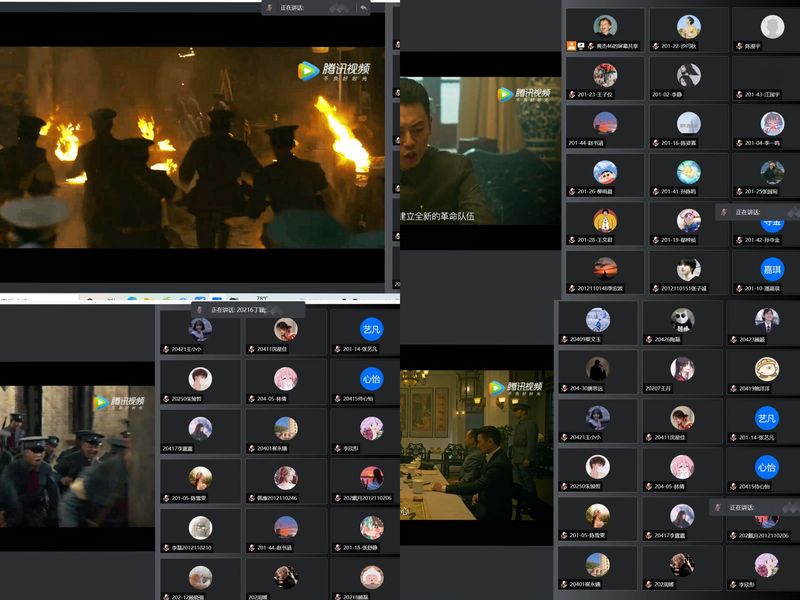800x600 pixels.
Task: Click the microphone icon beside participant 201-16
Action: coord(656,143)
